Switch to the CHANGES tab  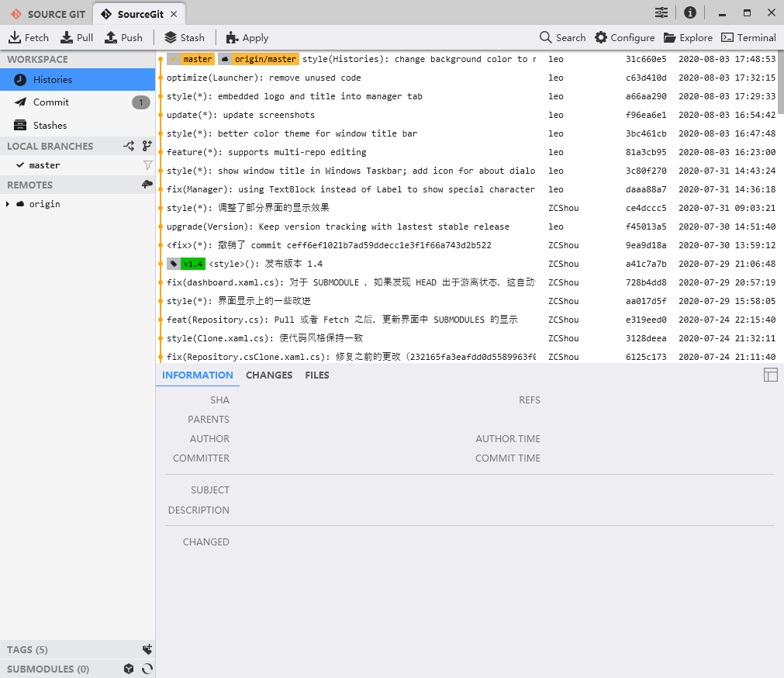point(269,375)
